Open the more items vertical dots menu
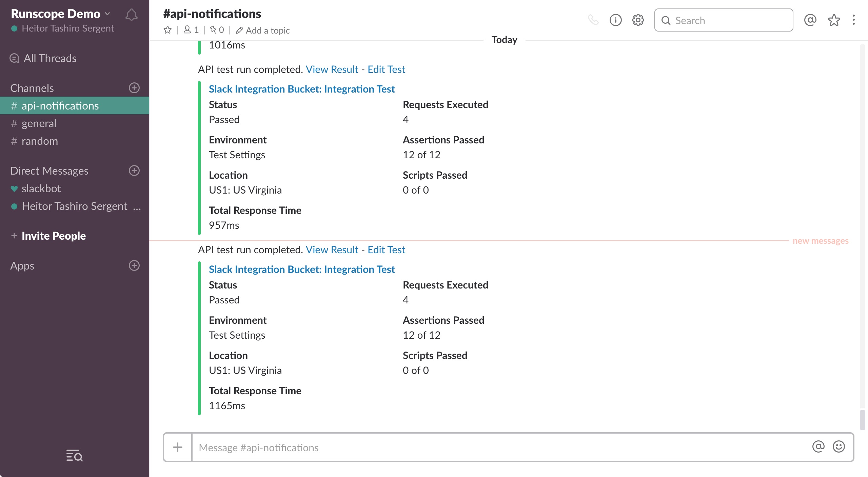The height and width of the screenshot is (477, 868). point(854,20)
